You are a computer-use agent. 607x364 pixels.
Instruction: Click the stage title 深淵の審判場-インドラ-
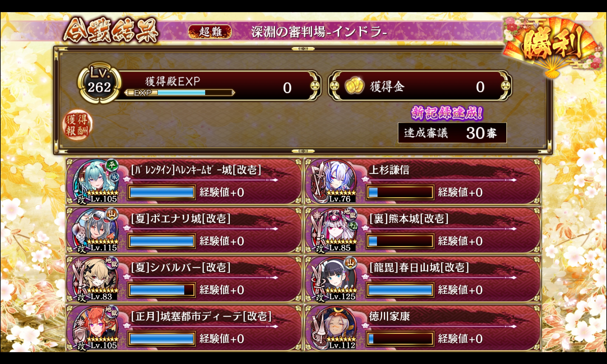tap(319, 32)
